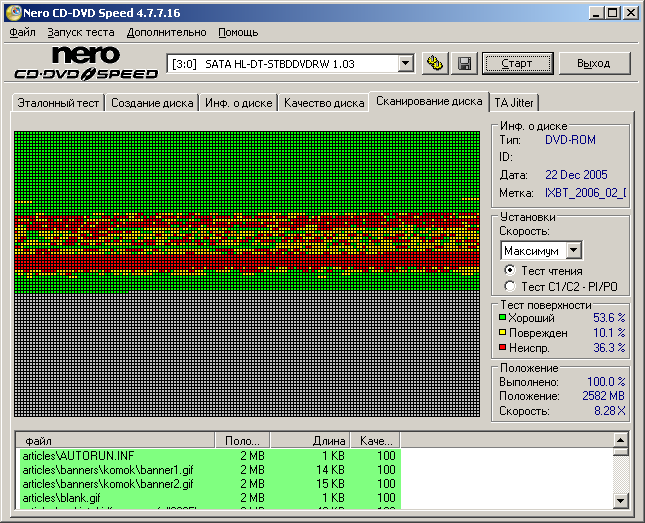Click the drive options icon in toolbar
This screenshot has height=523, width=645.
pos(434,63)
